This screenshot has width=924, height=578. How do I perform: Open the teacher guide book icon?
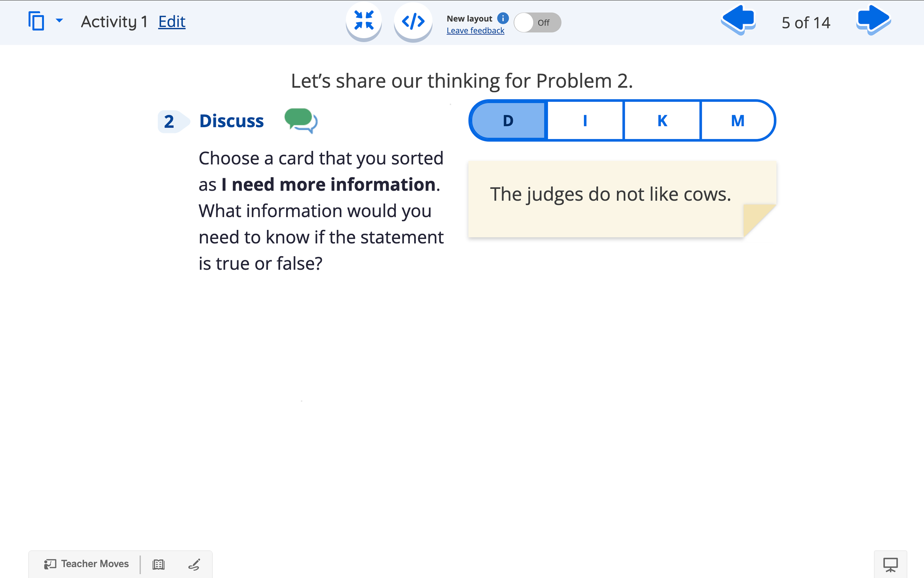pyautogui.click(x=159, y=564)
